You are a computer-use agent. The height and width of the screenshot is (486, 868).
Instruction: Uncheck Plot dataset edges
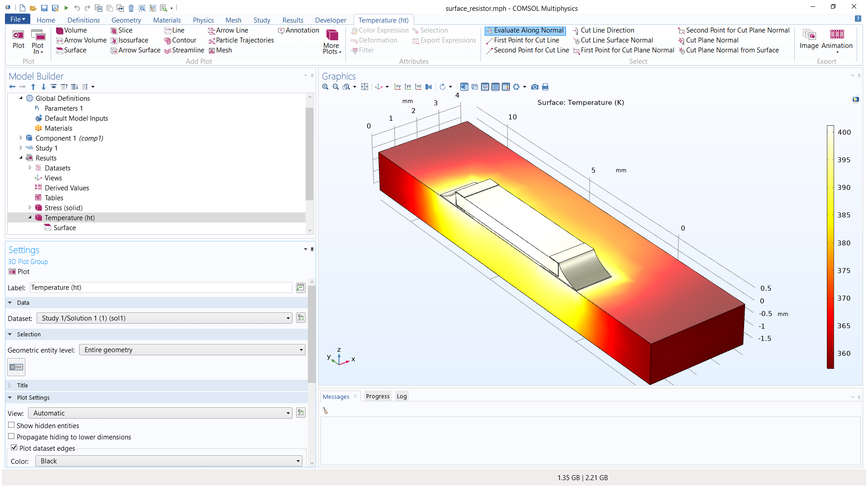pos(14,447)
